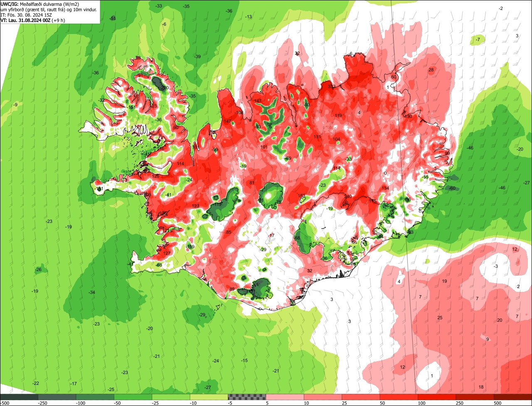This screenshot has height=406, width=532.
Task: Select legend swatch between 25 and 50
Action: (x=361, y=397)
